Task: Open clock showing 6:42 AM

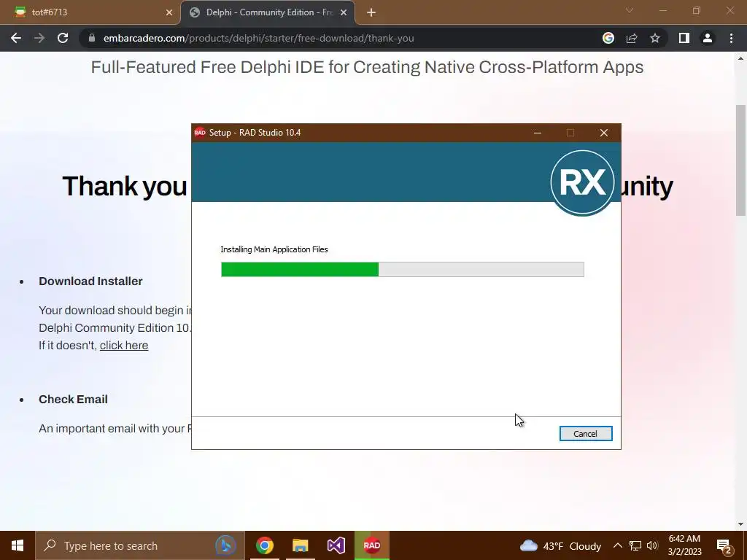Action: [684, 545]
